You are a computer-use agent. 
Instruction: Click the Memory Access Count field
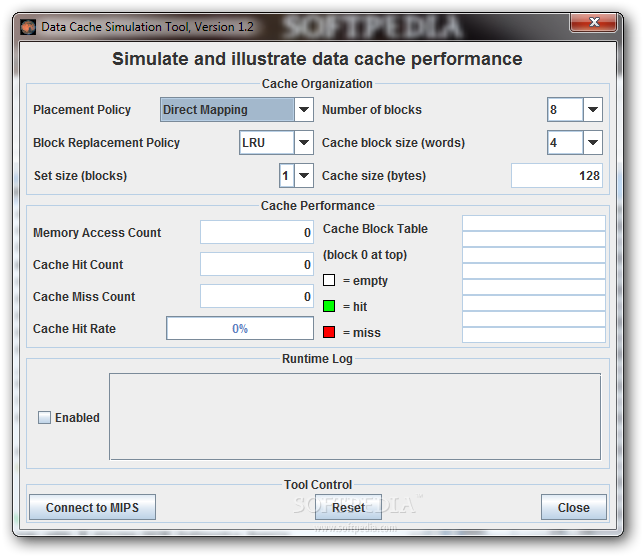(x=257, y=232)
